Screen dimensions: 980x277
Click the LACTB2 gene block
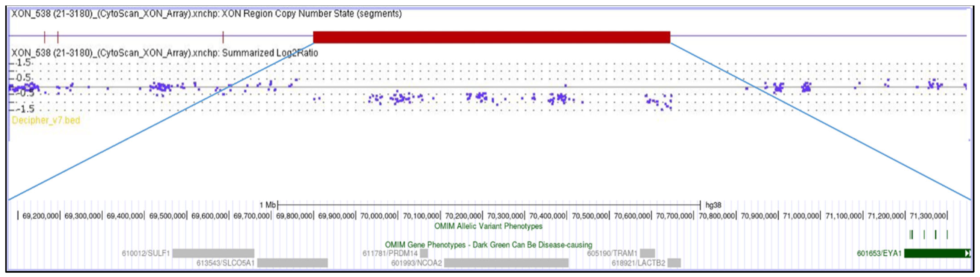pyautogui.click(x=674, y=263)
